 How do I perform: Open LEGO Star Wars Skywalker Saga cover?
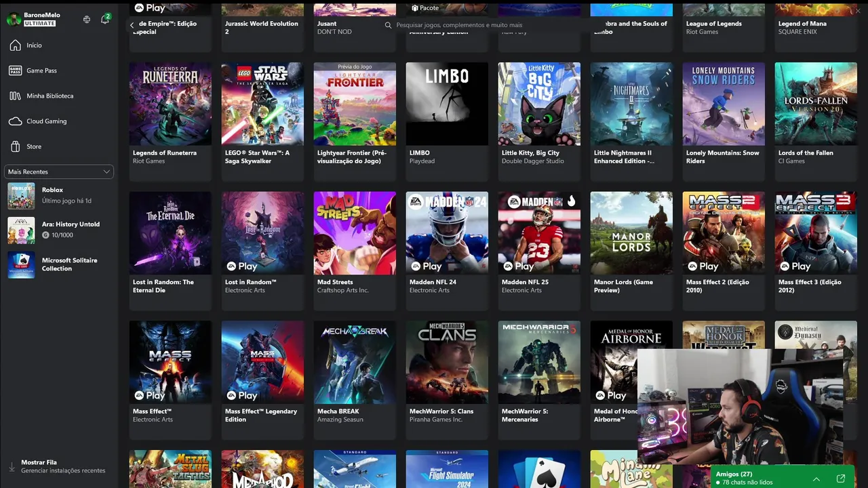[262, 104]
